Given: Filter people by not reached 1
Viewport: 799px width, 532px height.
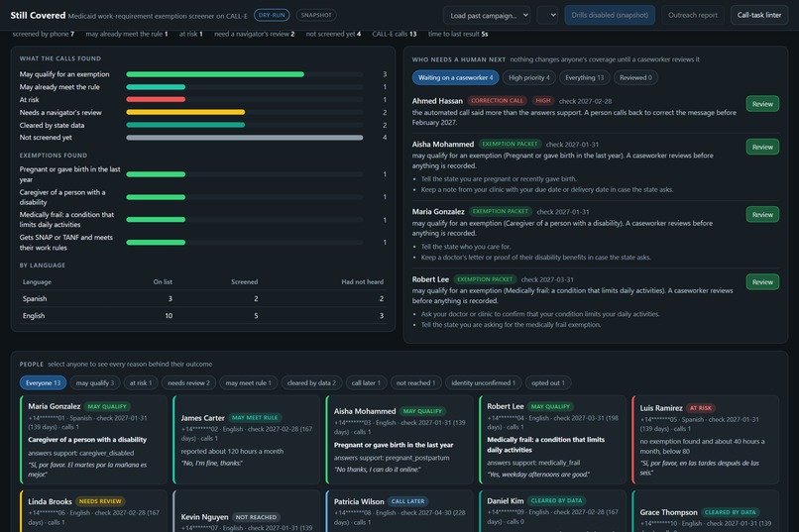Looking at the screenshot, I should tap(415, 382).
